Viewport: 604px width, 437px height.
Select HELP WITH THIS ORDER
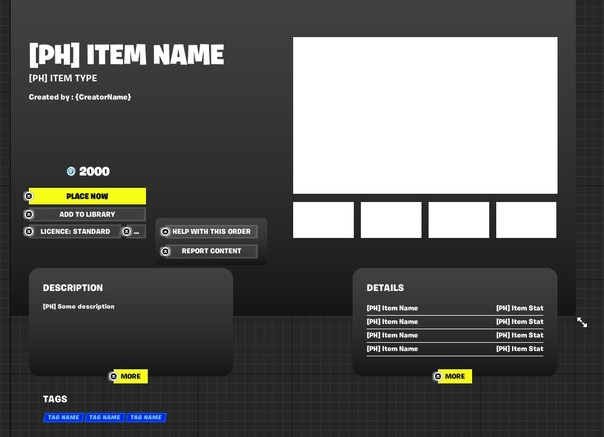(x=211, y=232)
